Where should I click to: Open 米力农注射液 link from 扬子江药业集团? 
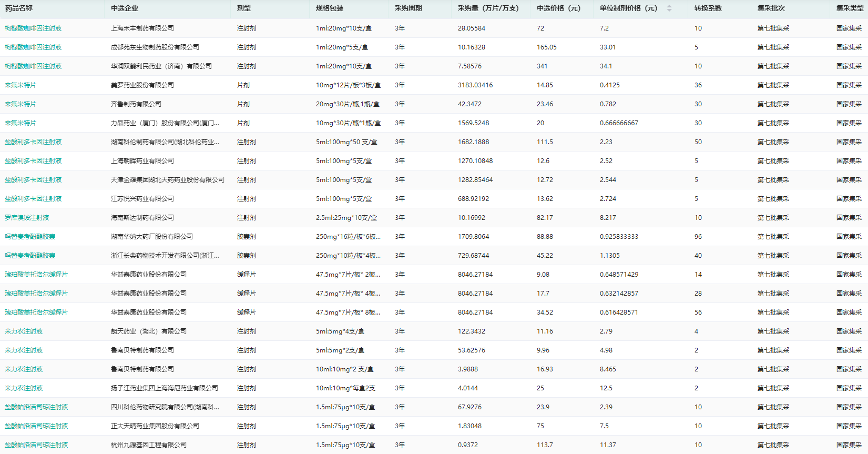click(x=24, y=388)
